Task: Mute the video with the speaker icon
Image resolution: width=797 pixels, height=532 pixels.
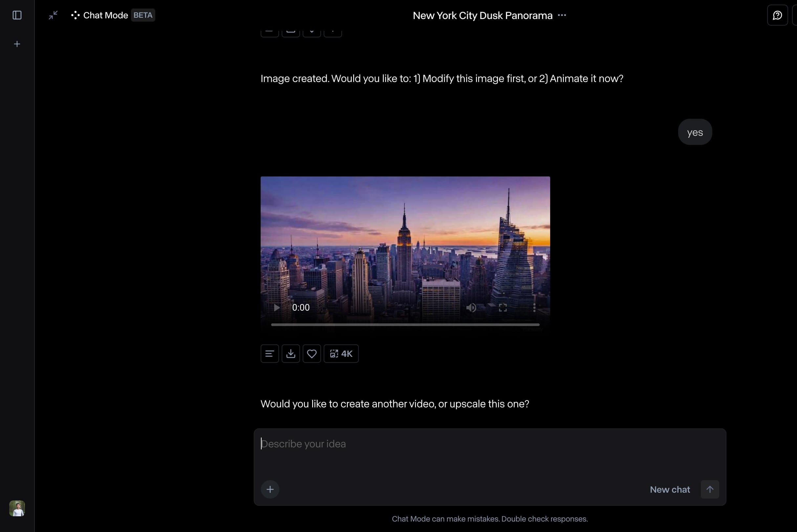Action: (x=471, y=308)
